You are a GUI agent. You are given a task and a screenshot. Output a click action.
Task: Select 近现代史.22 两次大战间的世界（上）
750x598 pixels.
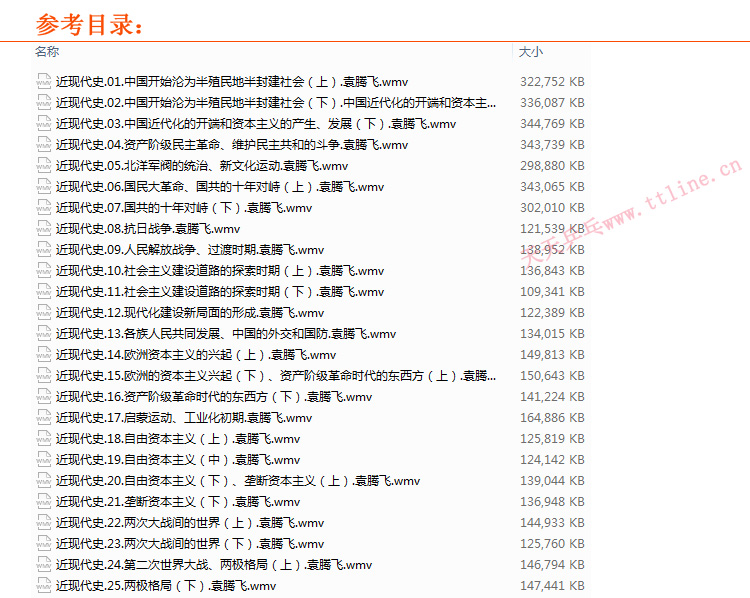click(x=189, y=523)
